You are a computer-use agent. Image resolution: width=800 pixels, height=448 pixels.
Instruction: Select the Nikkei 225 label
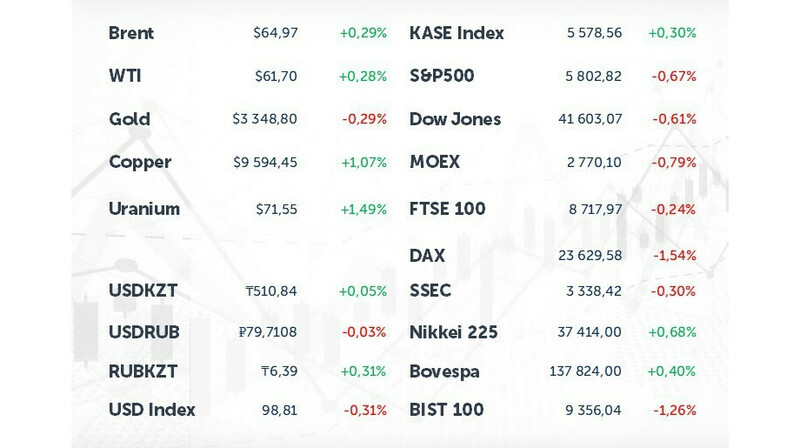pos(454,332)
